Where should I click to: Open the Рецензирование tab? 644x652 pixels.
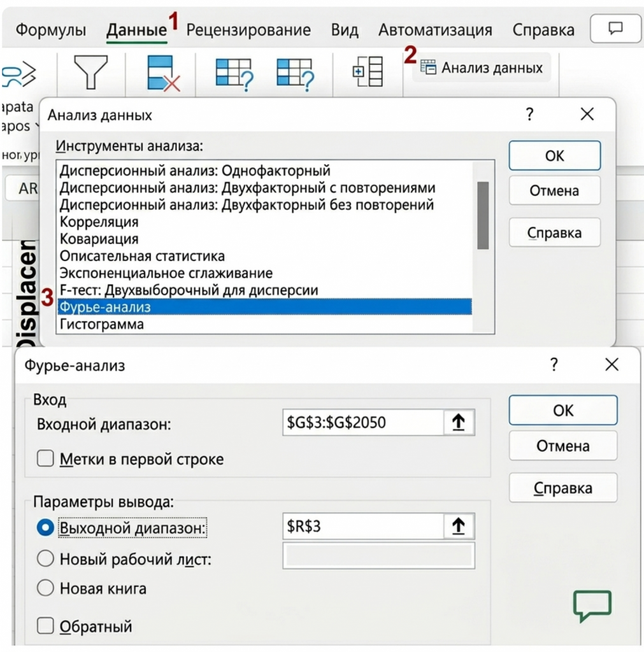pyautogui.click(x=248, y=30)
